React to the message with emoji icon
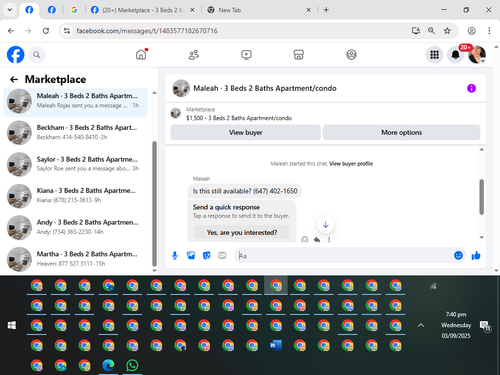This screenshot has height=375, width=500. (304, 239)
